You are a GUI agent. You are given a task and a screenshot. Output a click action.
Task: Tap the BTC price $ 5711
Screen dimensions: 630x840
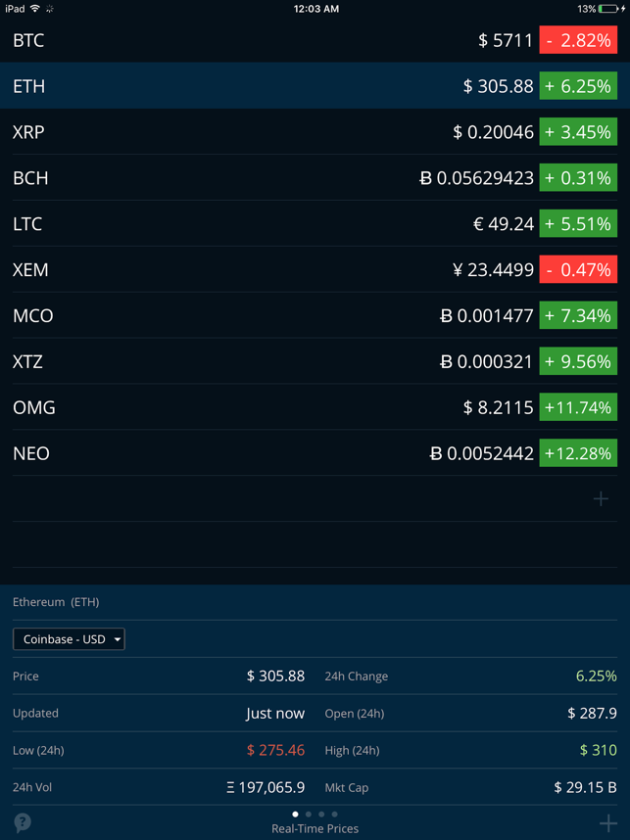[x=506, y=40]
